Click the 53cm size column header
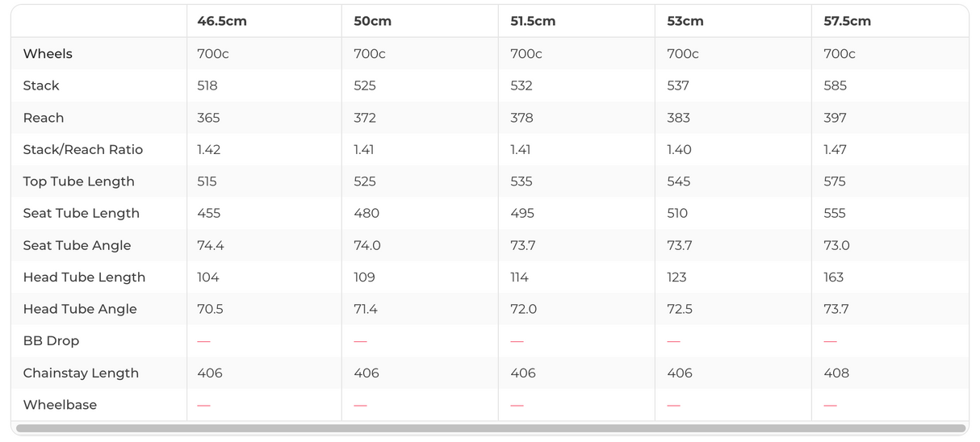 pyautogui.click(x=685, y=22)
